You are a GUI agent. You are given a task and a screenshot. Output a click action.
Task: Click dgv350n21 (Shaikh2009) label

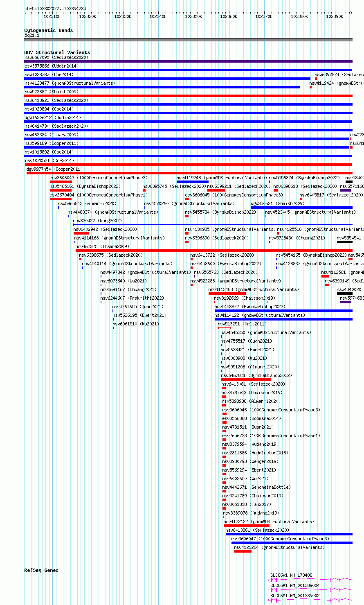pyautogui.click(x=278, y=203)
